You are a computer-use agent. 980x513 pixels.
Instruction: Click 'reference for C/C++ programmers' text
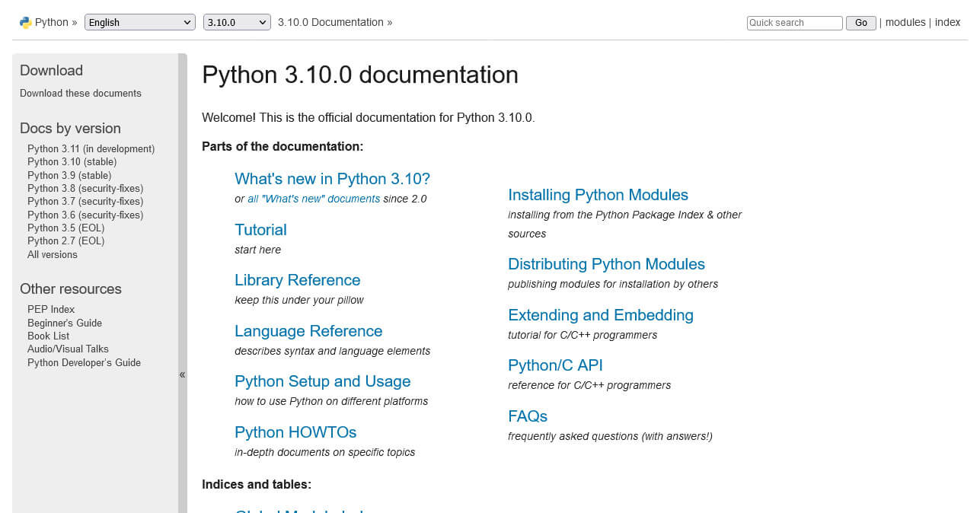pyautogui.click(x=589, y=385)
